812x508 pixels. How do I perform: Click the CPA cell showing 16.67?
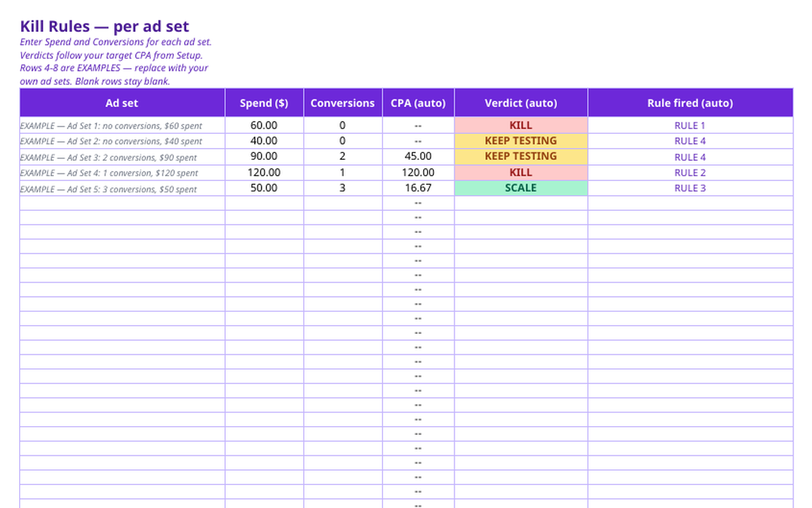click(418, 189)
